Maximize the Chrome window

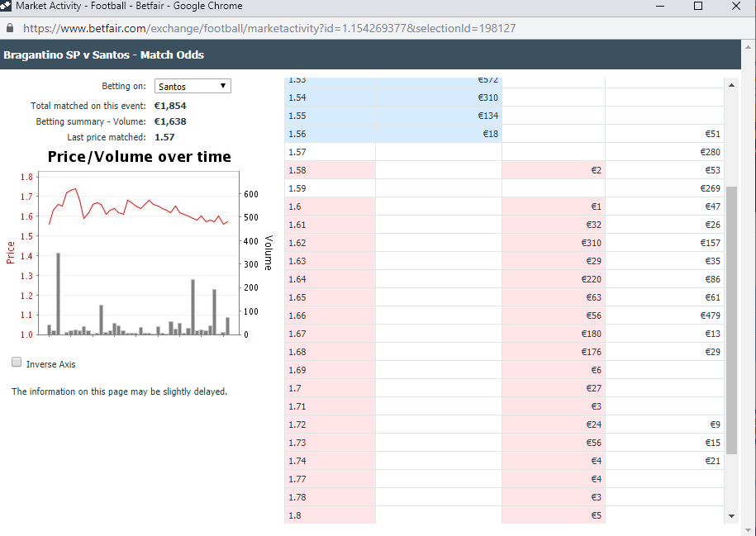pyautogui.click(x=697, y=7)
